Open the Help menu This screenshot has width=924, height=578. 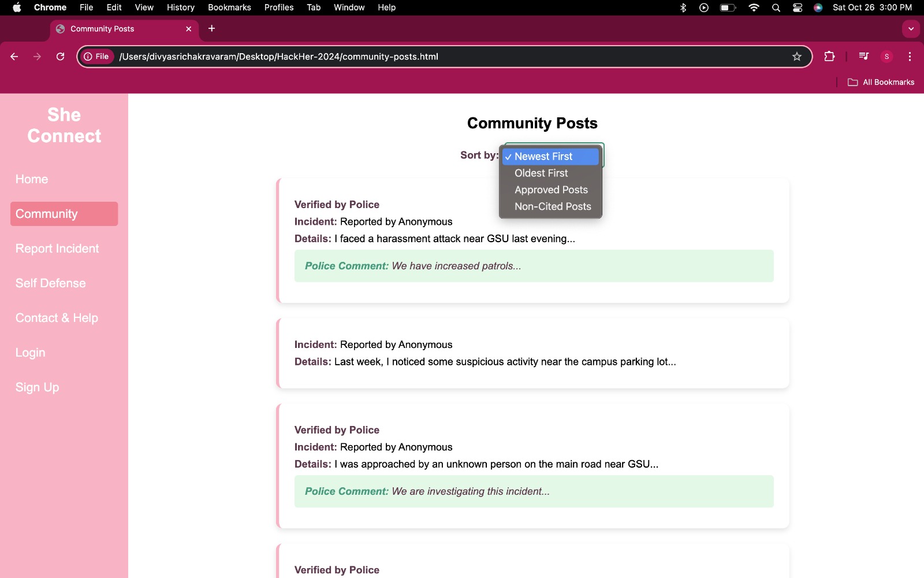[386, 8]
